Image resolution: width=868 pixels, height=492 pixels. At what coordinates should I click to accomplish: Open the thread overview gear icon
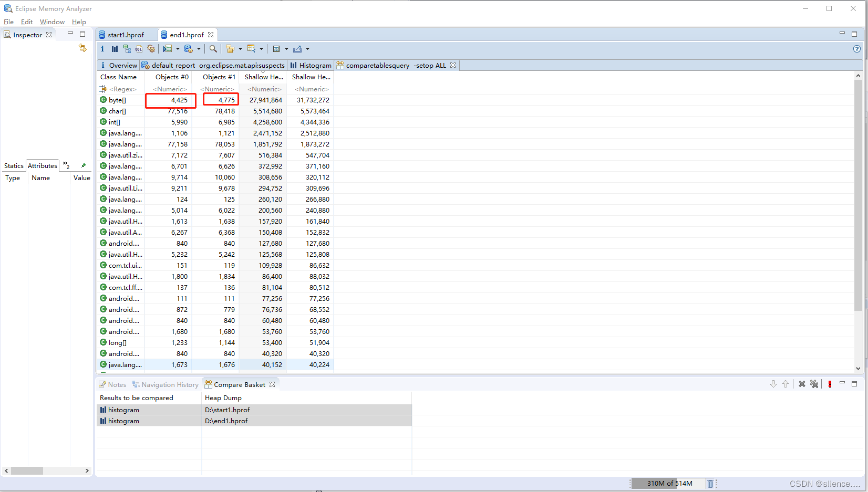[151, 49]
